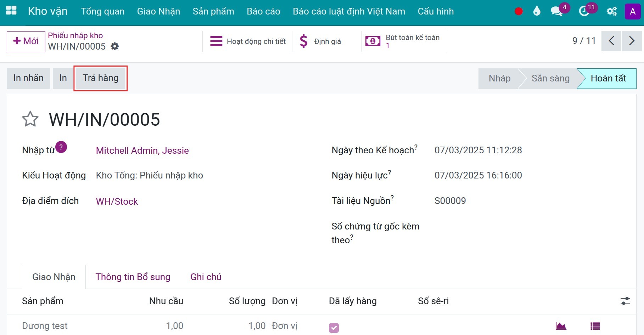Viewport: 644px width, 335px height.
Task: Click the Nháp status stage
Action: pos(499,78)
